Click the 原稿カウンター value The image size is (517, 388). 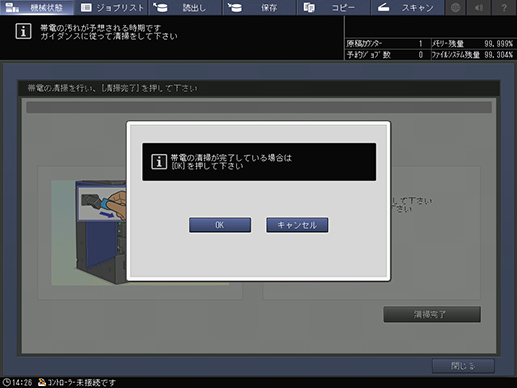tap(421, 44)
